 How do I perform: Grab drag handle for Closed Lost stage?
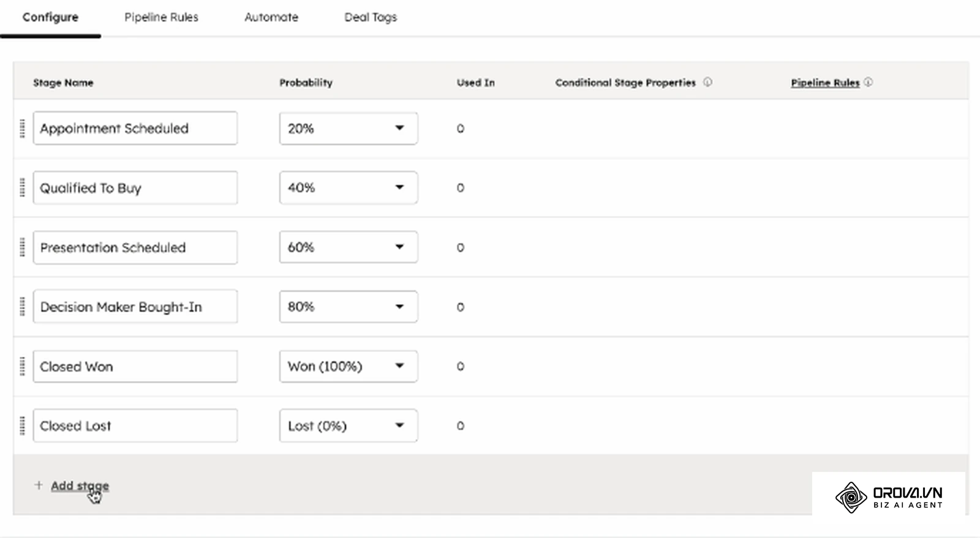tap(23, 425)
